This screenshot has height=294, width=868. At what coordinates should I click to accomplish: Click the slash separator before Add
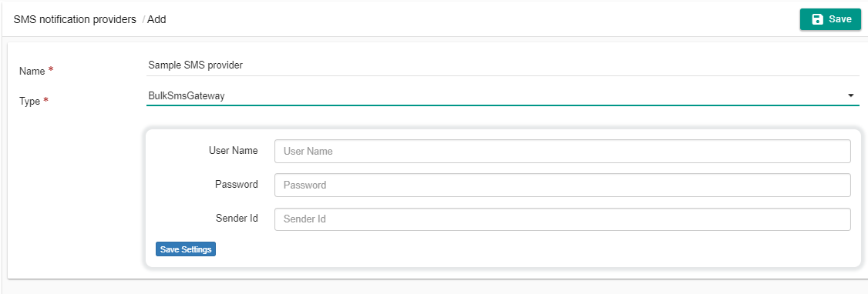(143, 19)
